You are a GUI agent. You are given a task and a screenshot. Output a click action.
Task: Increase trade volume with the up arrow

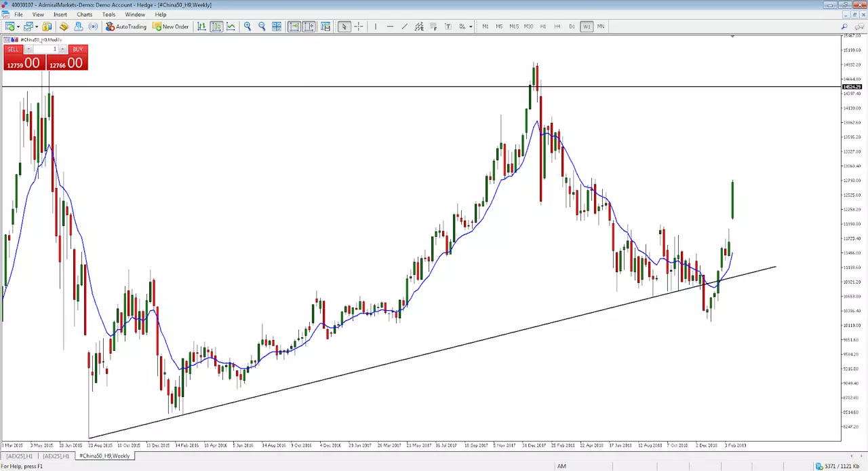click(62, 50)
